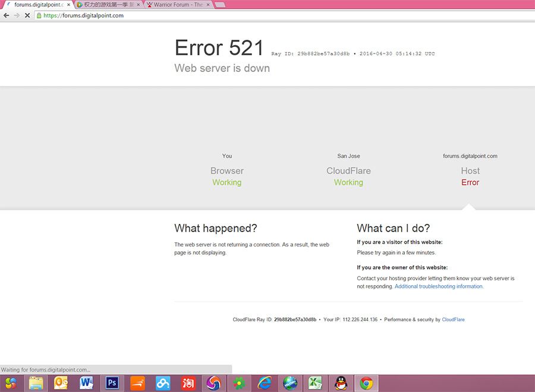Open Microsoft Excel from taskbar
The image size is (535, 392).
315,384
